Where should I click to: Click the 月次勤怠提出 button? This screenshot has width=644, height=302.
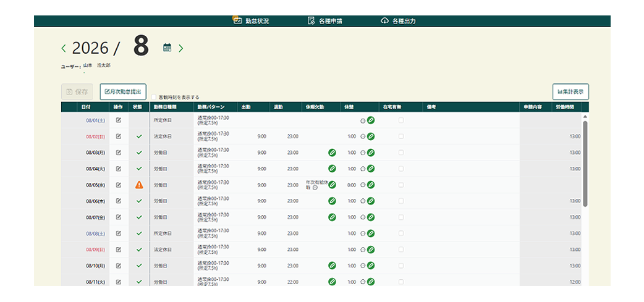point(123,92)
